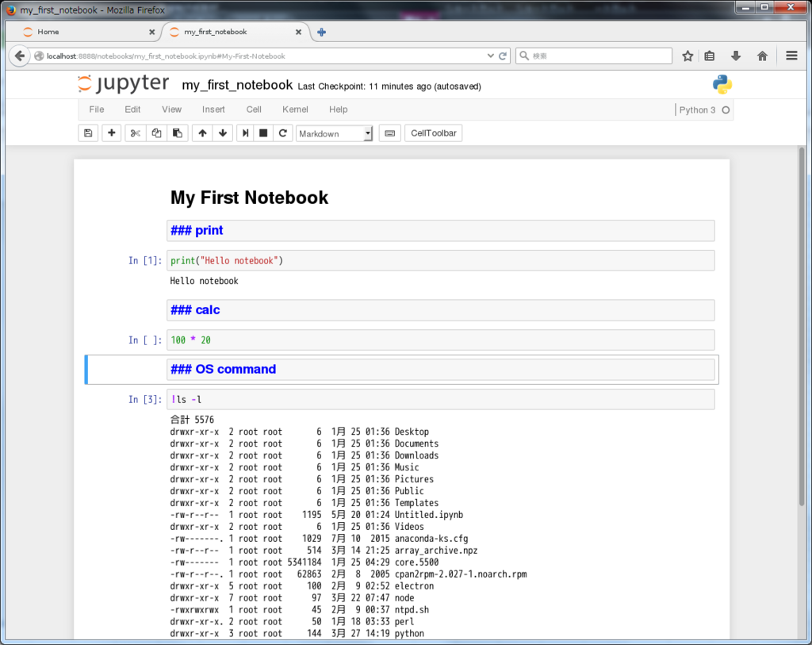Open a new tab with the plus icon
The image size is (812, 645).
coord(322,32)
